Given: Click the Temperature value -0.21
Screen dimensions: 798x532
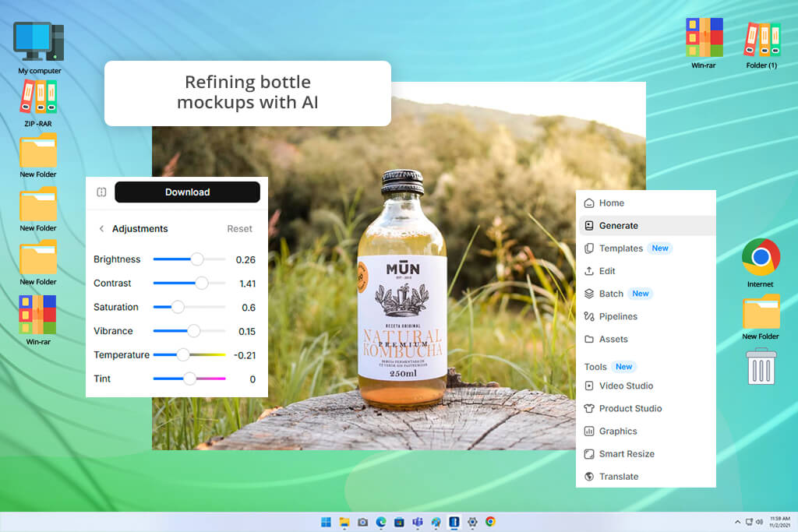Looking at the screenshot, I should point(244,355).
